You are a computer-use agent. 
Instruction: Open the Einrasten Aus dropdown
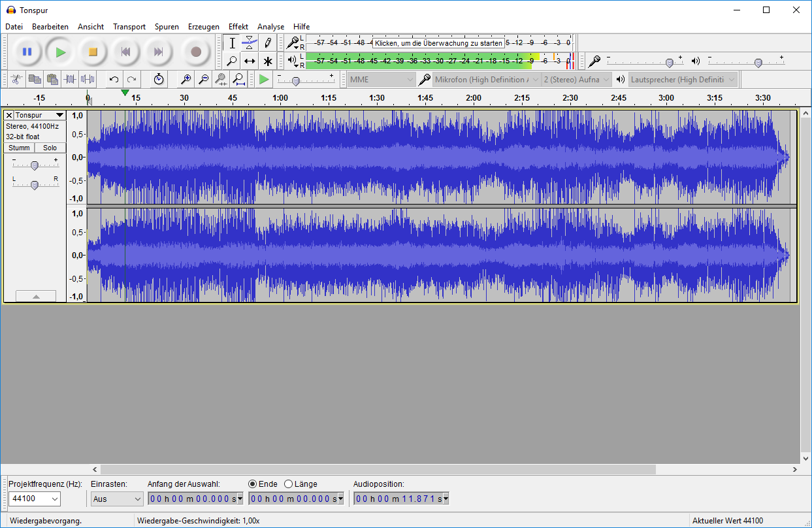(x=117, y=499)
